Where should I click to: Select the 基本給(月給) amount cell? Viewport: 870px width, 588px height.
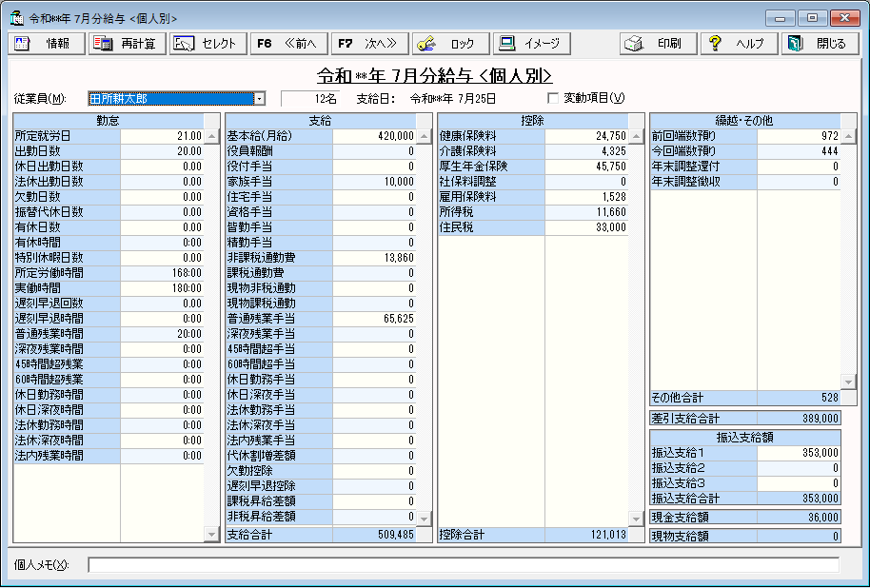(x=375, y=136)
